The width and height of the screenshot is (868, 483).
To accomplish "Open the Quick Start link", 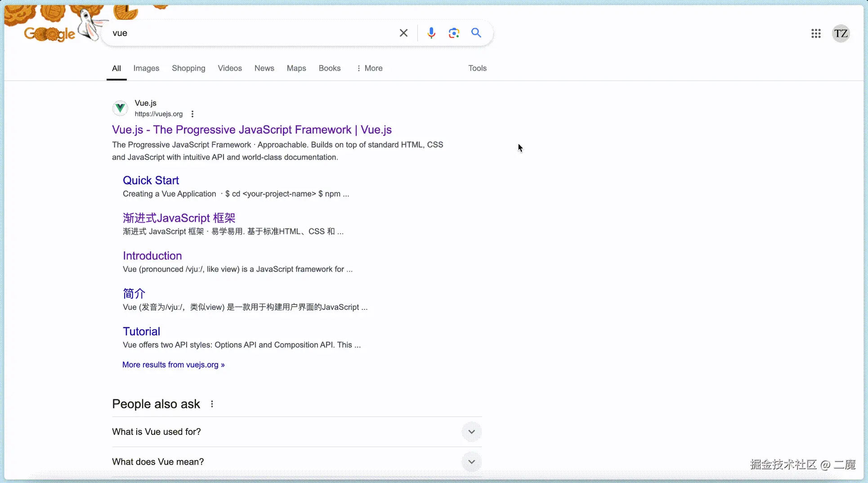I will pyautogui.click(x=151, y=180).
